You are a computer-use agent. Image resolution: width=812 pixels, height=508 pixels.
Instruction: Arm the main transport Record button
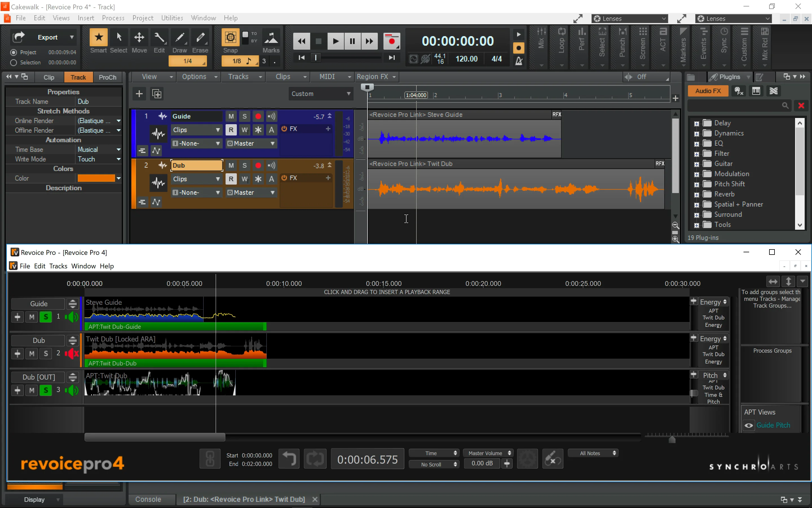[x=392, y=41]
